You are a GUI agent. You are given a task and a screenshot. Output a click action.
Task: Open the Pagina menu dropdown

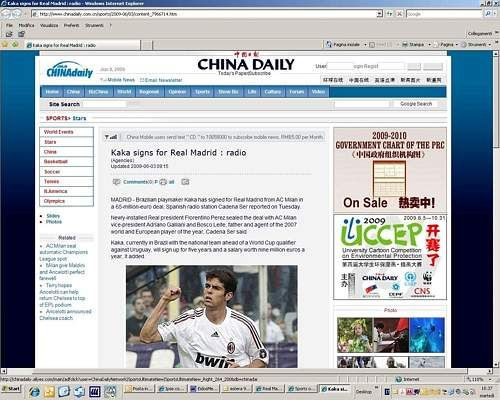447,44
